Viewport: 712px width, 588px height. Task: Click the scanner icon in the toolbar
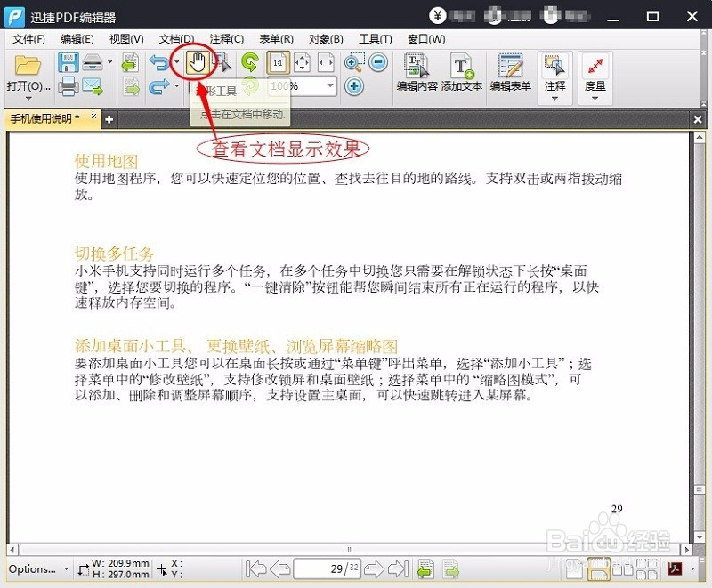(93, 62)
